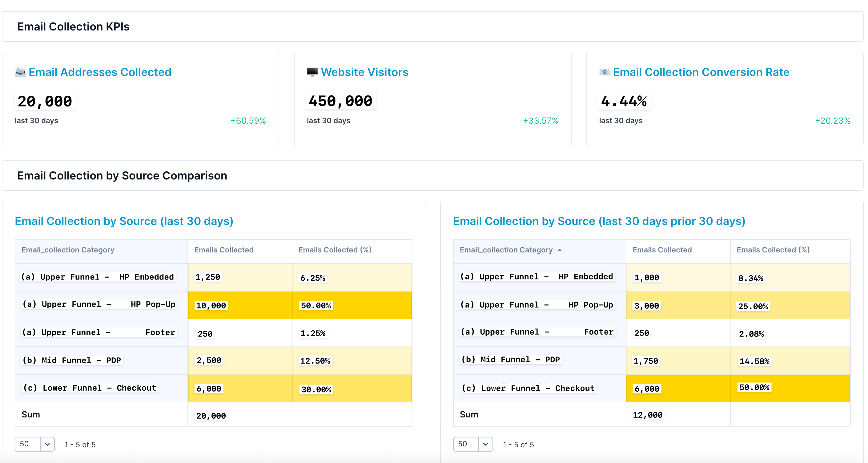
Task: Open Email Collection by Source last 30 days title
Action: click(x=124, y=221)
